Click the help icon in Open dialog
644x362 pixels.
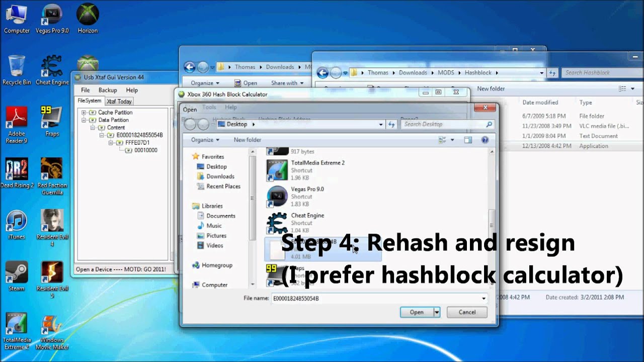pos(485,140)
